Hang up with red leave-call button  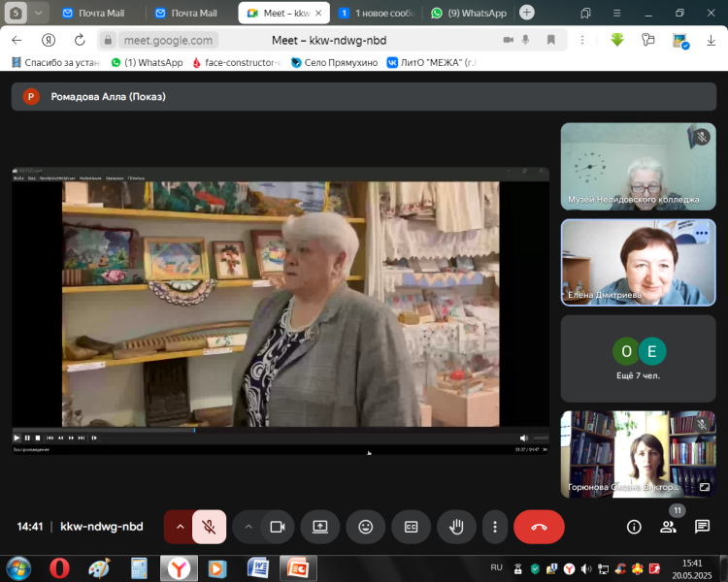[539, 527]
